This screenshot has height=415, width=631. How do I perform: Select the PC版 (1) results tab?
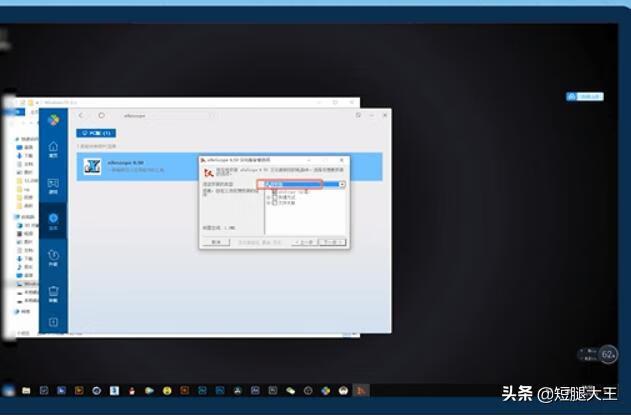pyautogui.click(x=96, y=132)
